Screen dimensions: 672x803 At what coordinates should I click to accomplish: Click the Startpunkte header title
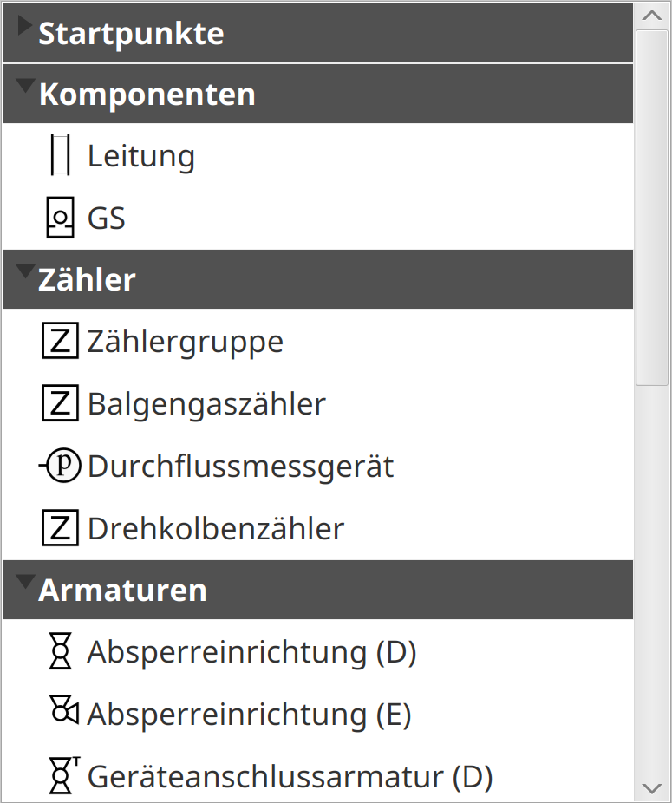131,34
